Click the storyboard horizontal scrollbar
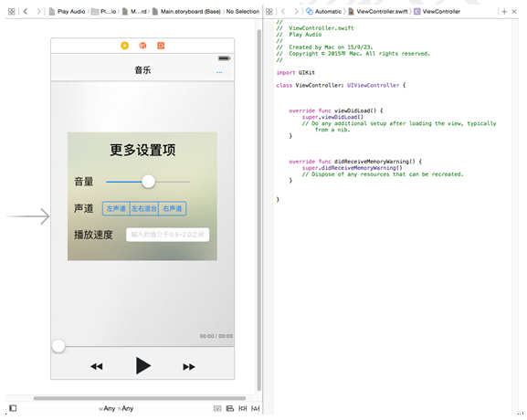Screen dimensions: 527x420 pos(140,398)
